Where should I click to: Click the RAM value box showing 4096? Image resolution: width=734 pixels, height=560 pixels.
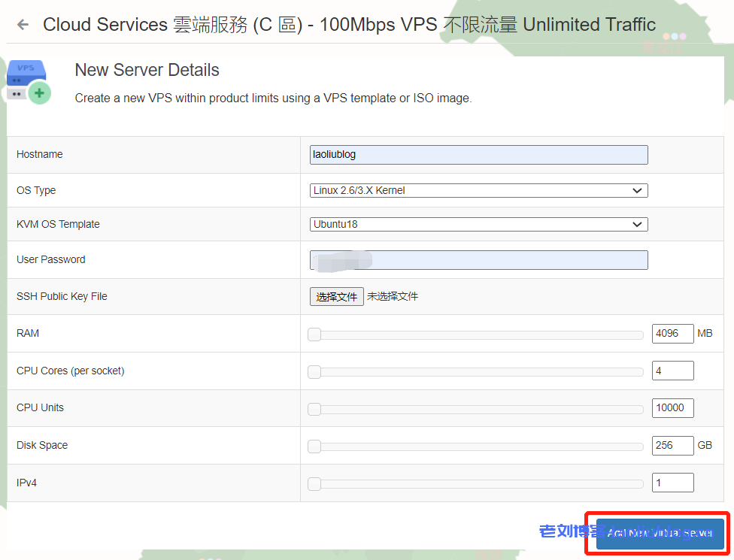672,334
